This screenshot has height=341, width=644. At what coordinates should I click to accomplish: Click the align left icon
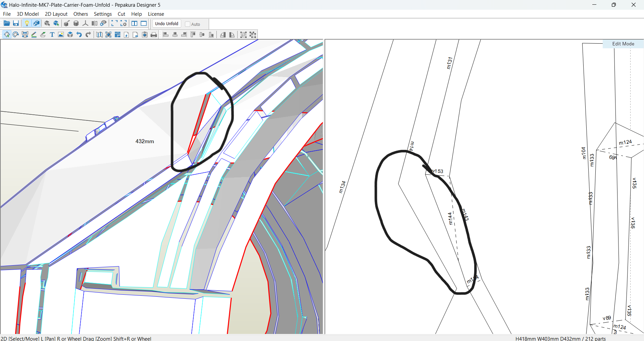click(x=166, y=35)
